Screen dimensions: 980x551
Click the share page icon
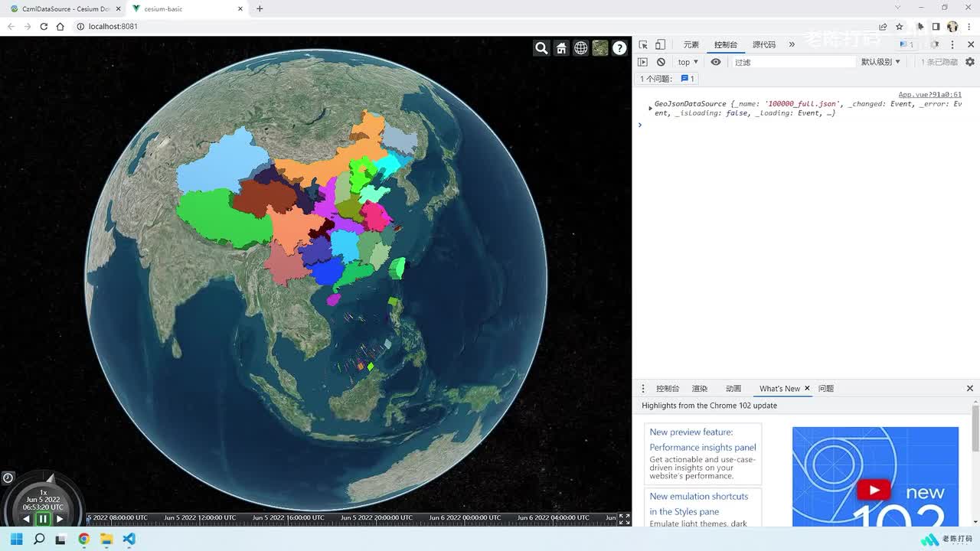[883, 26]
